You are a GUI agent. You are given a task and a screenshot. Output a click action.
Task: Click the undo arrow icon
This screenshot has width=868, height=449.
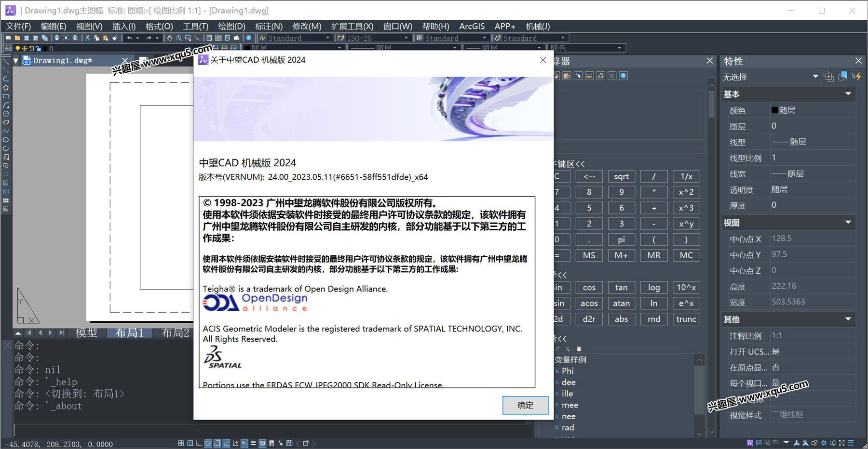pyautogui.click(x=129, y=38)
